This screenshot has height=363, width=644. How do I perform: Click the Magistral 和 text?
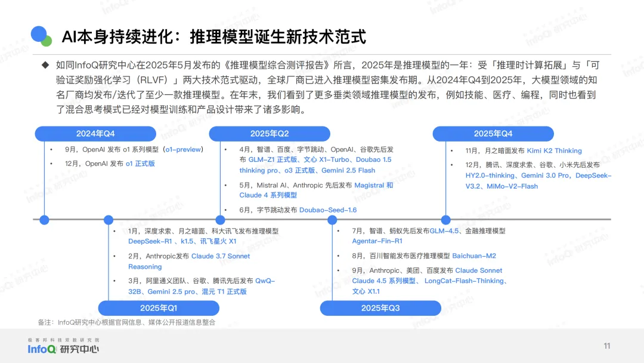[374, 186]
